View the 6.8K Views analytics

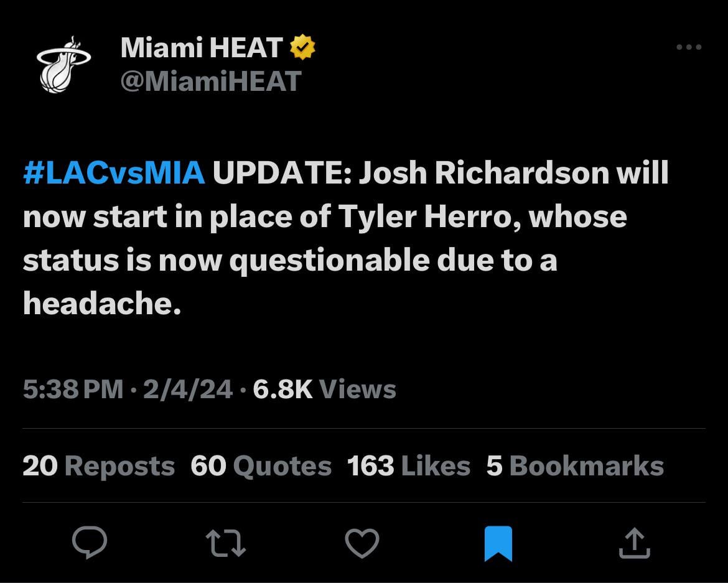324,390
